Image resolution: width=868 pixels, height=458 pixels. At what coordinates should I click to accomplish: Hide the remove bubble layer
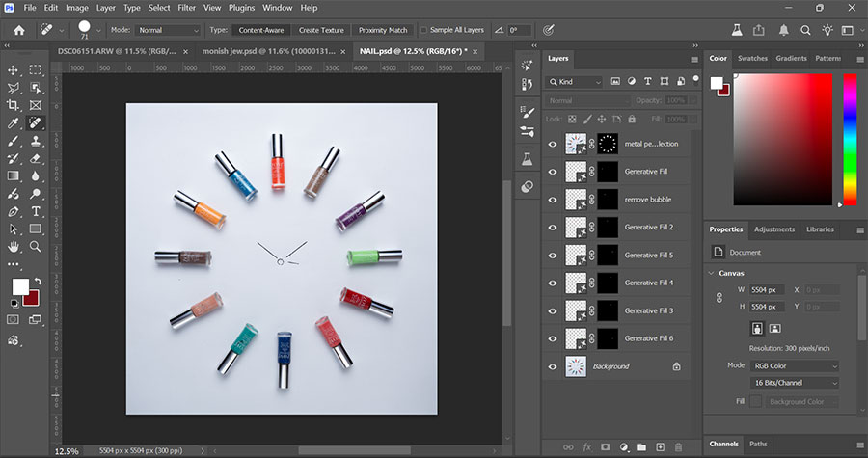pos(553,200)
